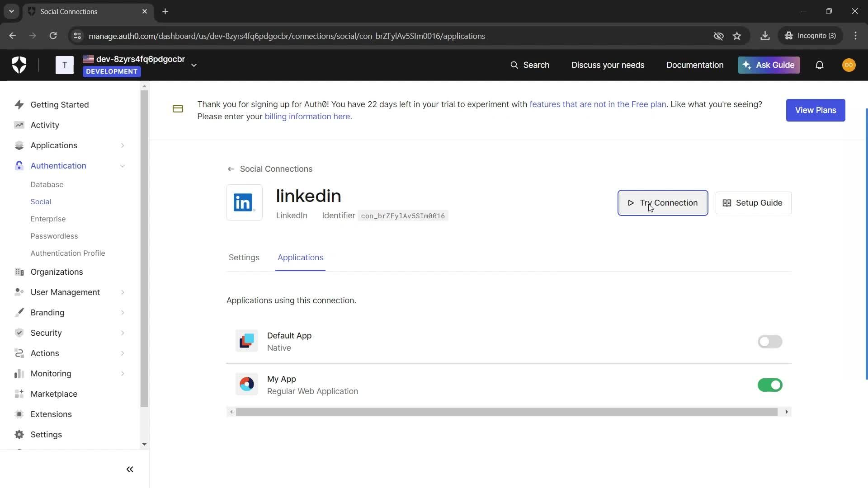Click the Security shield check icon
This screenshot has width=868, height=488.
(x=19, y=333)
